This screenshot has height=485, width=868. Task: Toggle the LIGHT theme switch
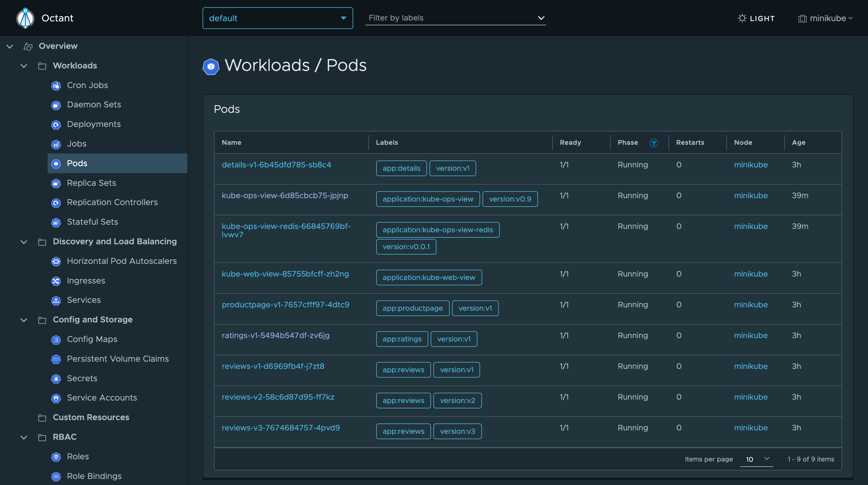[x=756, y=18]
